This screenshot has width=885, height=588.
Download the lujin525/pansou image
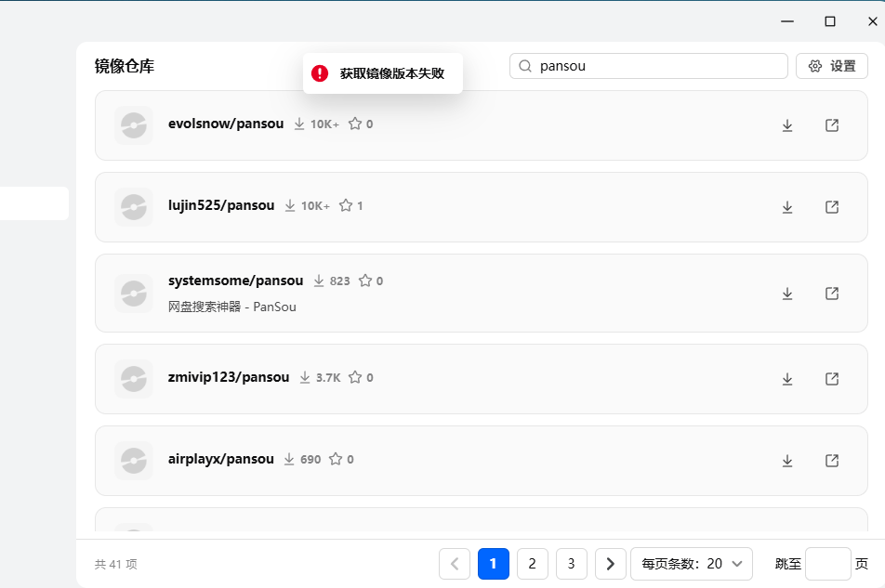point(787,207)
